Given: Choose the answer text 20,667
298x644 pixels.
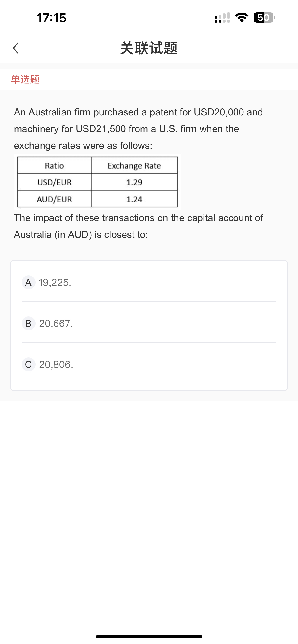Looking at the screenshot, I should tap(56, 323).
